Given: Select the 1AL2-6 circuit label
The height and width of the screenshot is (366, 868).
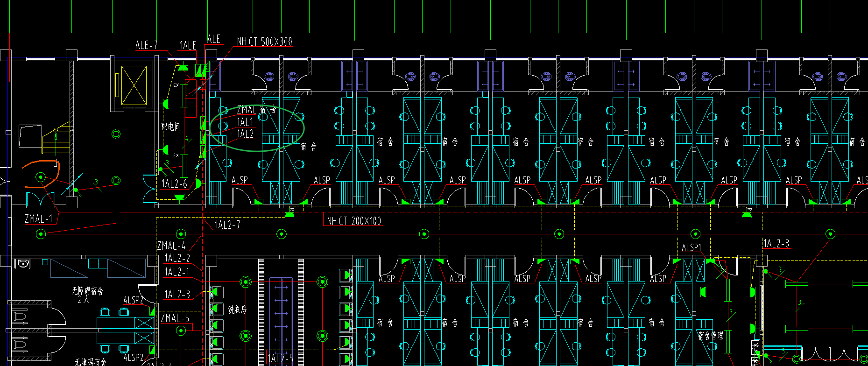Looking at the screenshot, I should (174, 184).
